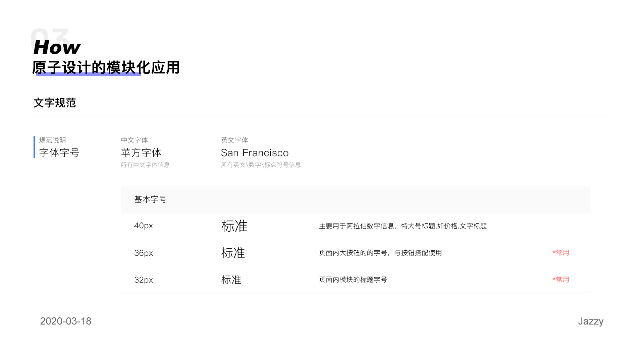Viewport: 644px width, 362px height.
Task: Click the 2020-03-18 date footer
Action: pos(66,321)
